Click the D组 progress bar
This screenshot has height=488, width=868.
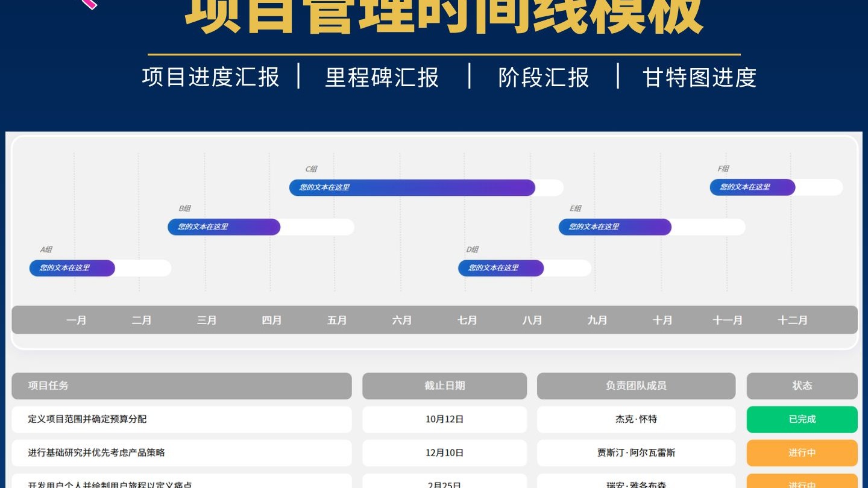click(x=500, y=268)
